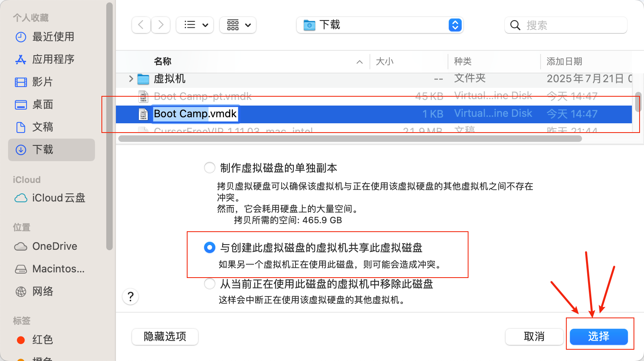Click the 隐藏选项 button
The width and height of the screenshot is (644, 361).
point(165,336)
